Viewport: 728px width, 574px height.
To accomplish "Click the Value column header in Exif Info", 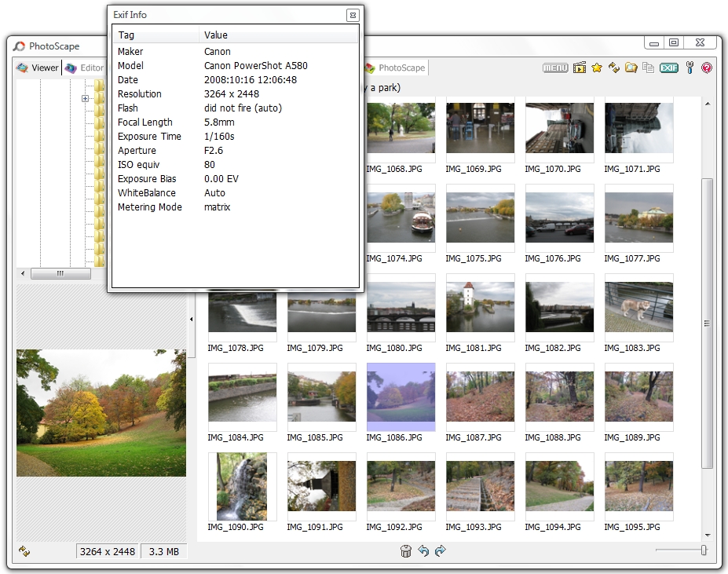I will coord(279,35).
